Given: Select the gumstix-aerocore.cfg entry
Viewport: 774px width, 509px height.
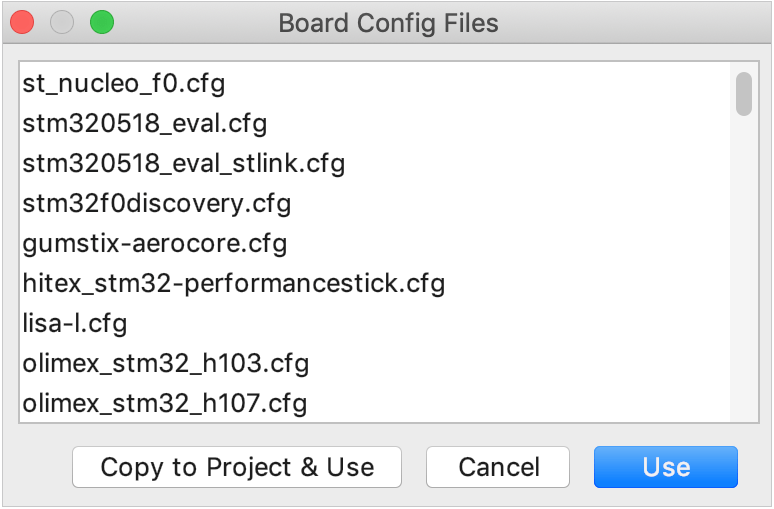Looking at the screenshot, I should (x=155, y=243).
